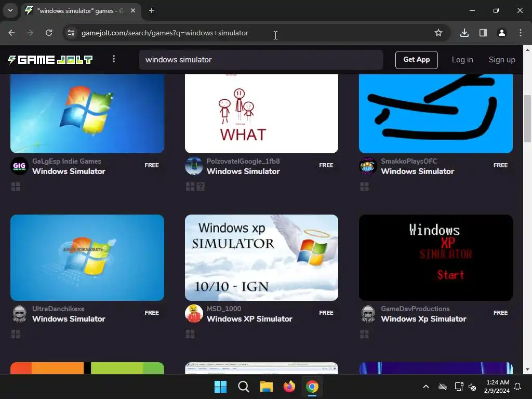Click Windows XP Simulator title by MSD_1000
Screen dimensions: 532x399
pos(249,319)
